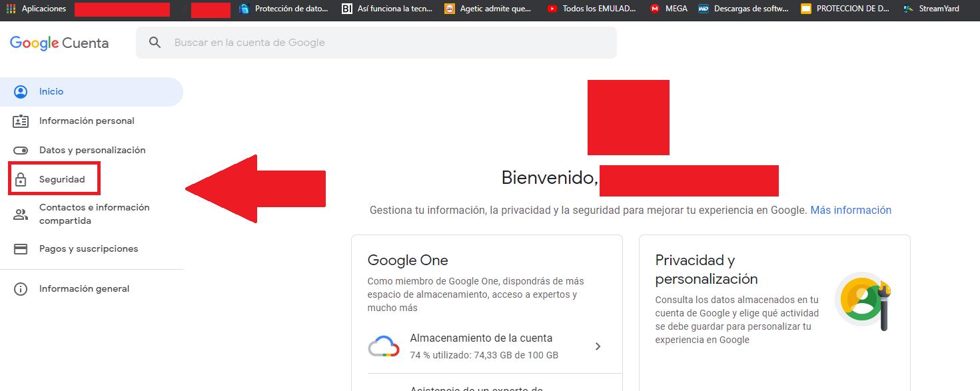Open Información general page
980x391 pixels.
pos(91,289)
